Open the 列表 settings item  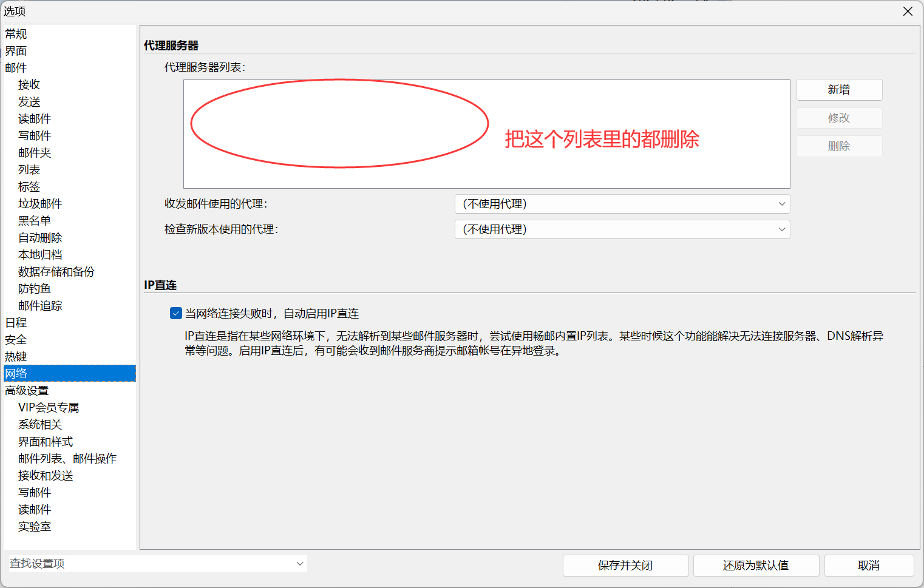29,170
